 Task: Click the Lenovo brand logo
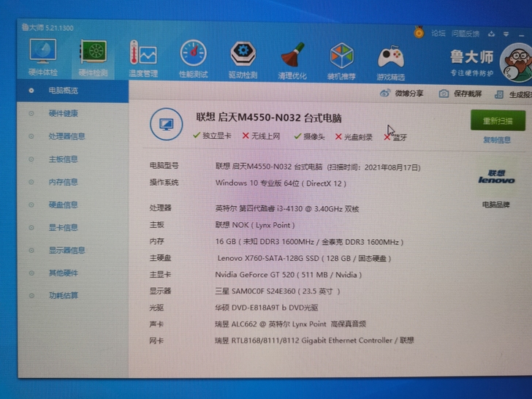(x=496, y=177)
